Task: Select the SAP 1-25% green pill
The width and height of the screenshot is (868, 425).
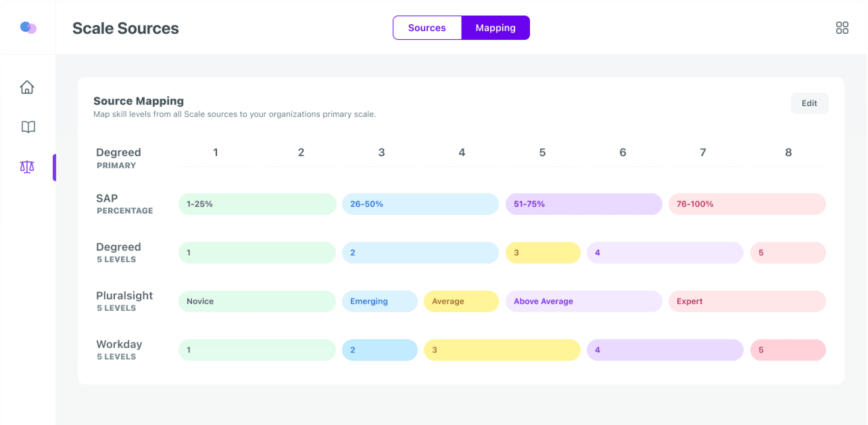Action: pyautogui.click(x=257, y=204)
